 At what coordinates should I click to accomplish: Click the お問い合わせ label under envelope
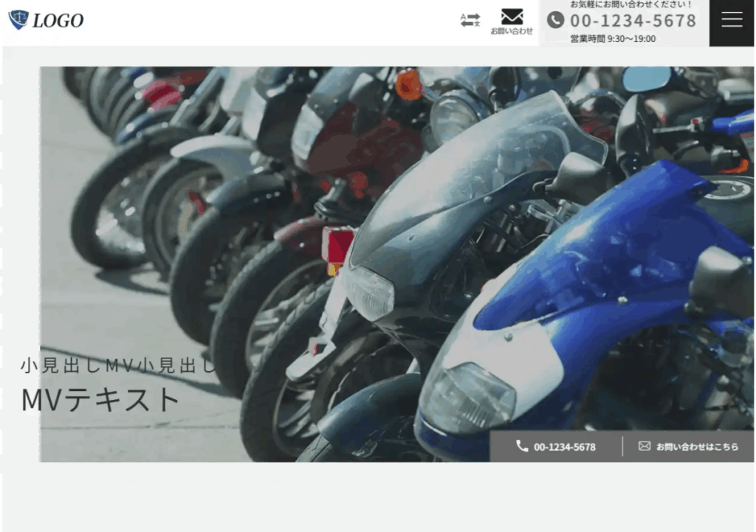coord(512,31)
